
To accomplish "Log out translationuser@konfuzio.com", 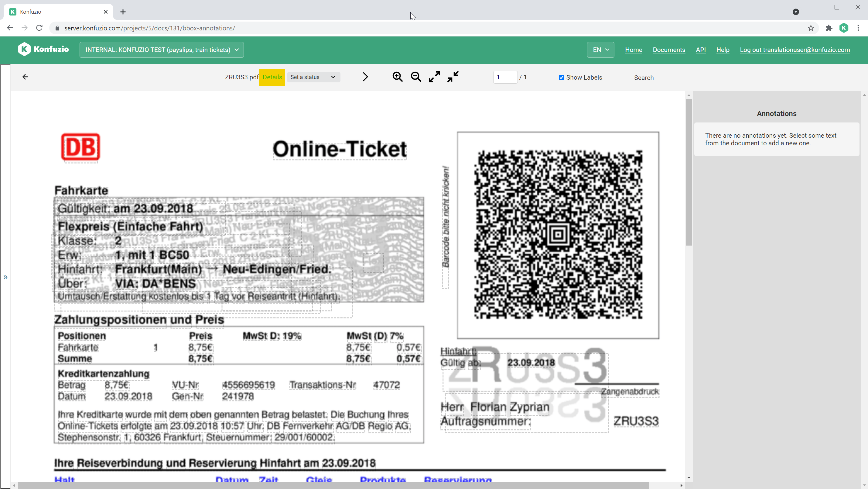I will [x=795, y=50].
